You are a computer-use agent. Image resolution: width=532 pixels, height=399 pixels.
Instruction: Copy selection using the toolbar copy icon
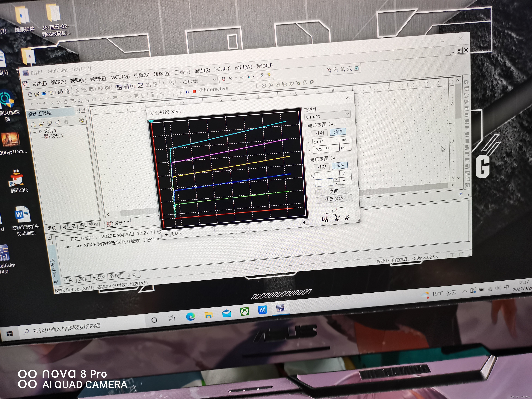click(84, 90)
